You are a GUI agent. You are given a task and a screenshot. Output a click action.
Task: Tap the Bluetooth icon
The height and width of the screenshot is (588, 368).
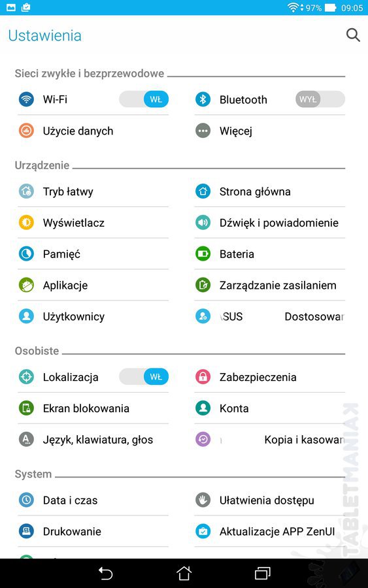coord(203,99)
